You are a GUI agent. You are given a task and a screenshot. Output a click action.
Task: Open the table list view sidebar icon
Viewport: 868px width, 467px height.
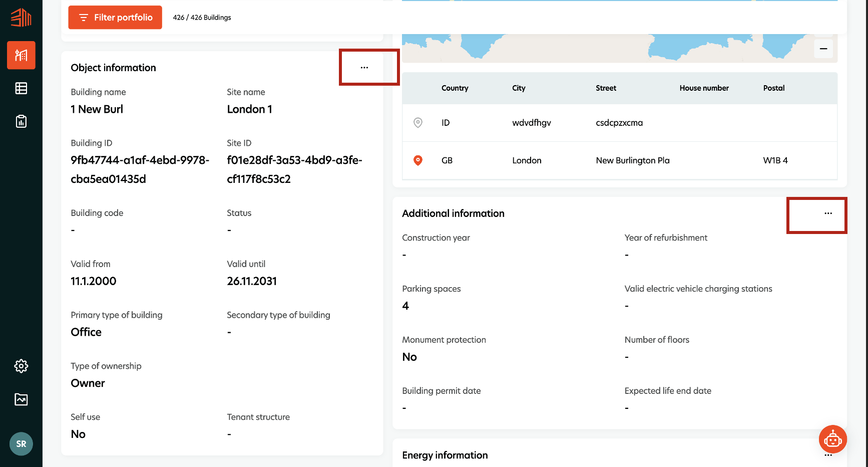pyautogui.click(x=21, y=88)
